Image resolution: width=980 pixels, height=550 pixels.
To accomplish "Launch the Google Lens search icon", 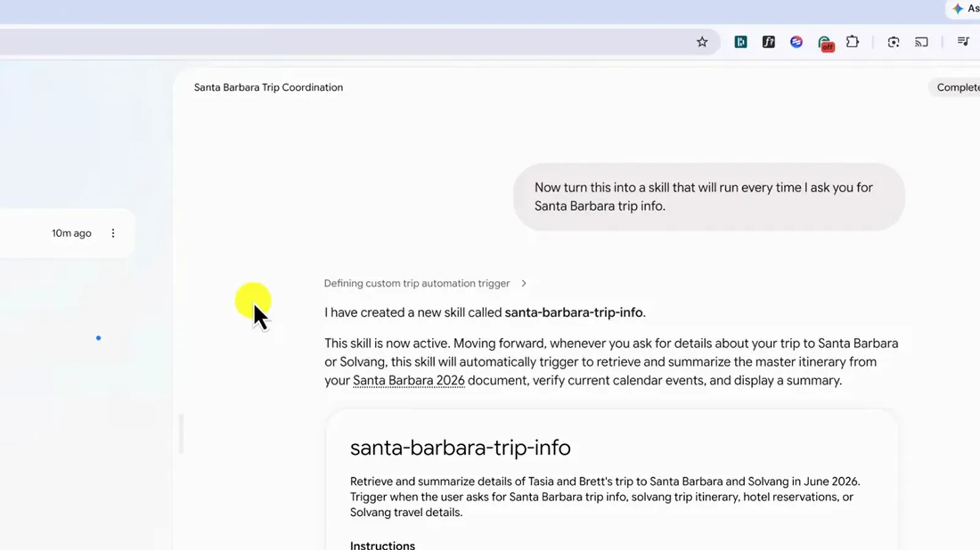I will point(894,42).
